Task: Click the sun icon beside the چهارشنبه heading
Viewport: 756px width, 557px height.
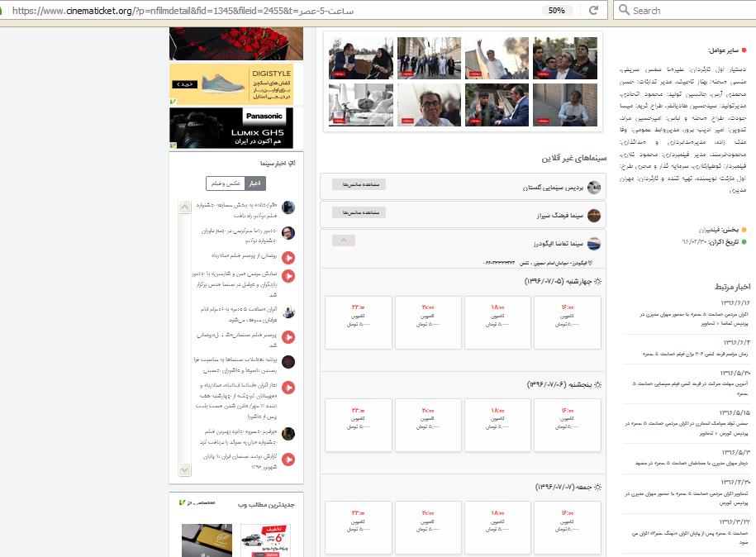Action: [598, 281]
